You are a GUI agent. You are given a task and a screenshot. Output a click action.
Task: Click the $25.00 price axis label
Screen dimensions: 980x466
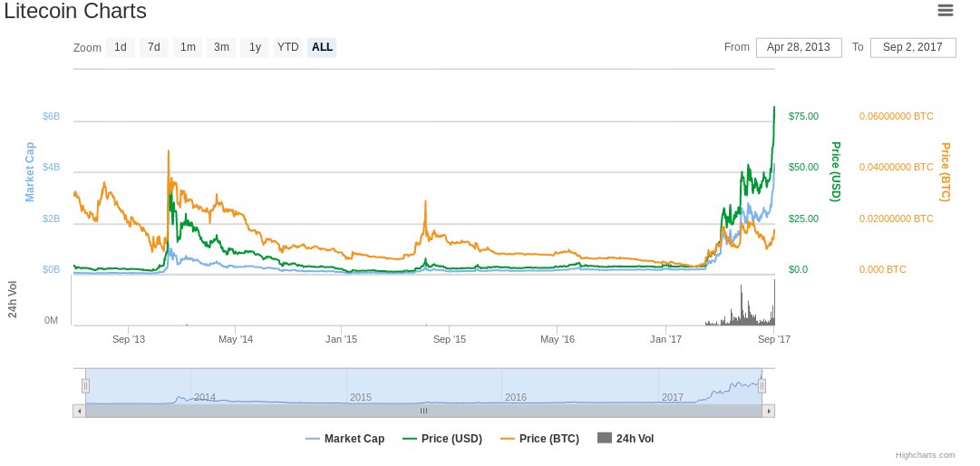(803, 218)
